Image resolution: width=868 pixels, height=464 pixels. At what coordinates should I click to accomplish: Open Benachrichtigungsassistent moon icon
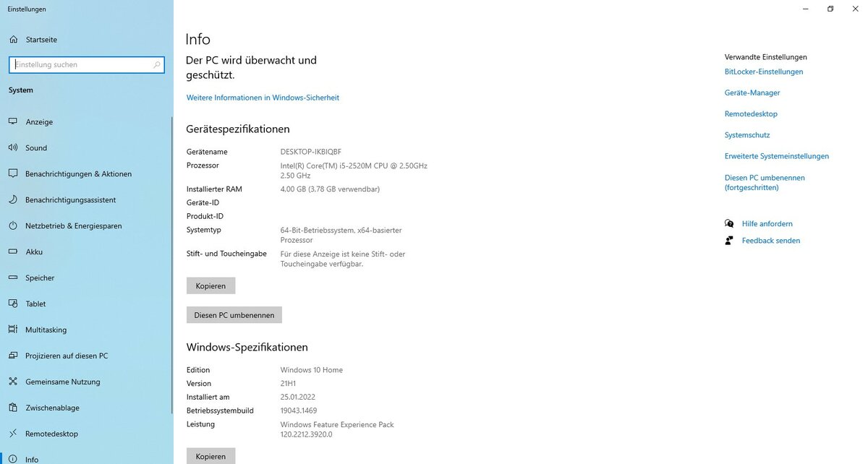point(13,200)
